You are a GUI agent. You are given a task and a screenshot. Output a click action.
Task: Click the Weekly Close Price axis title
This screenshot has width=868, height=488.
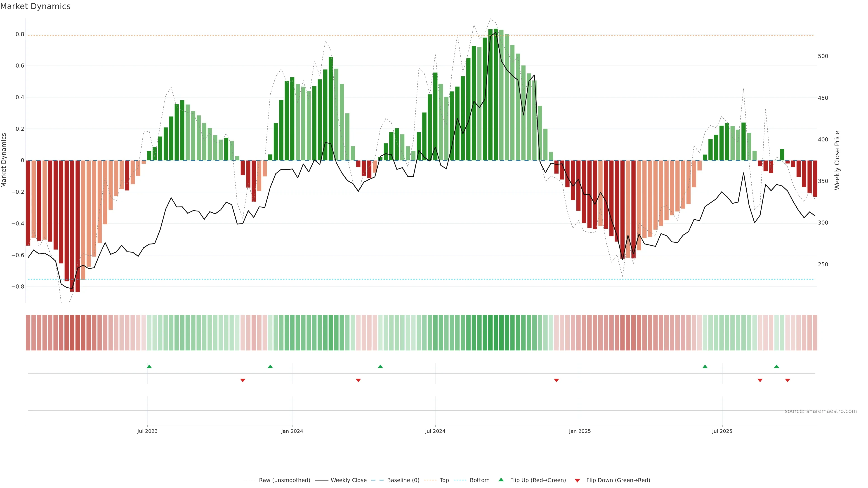pyautogui.click(x=837, y=160)
